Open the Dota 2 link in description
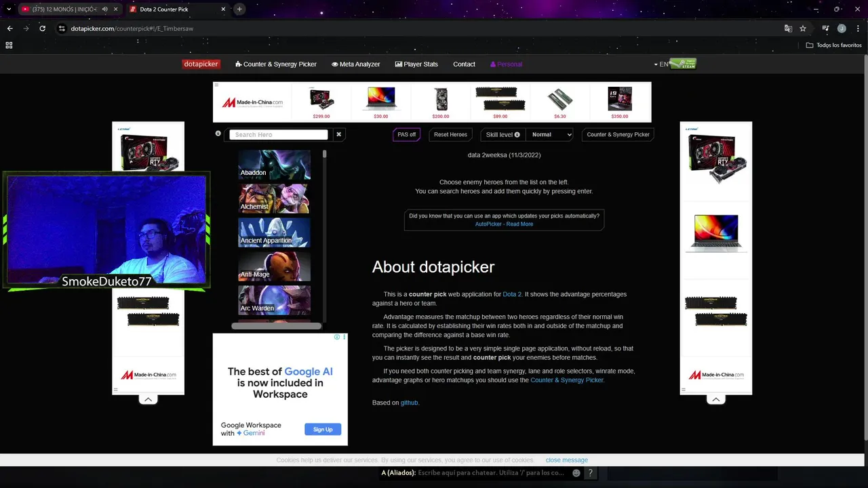 point(512,294)
